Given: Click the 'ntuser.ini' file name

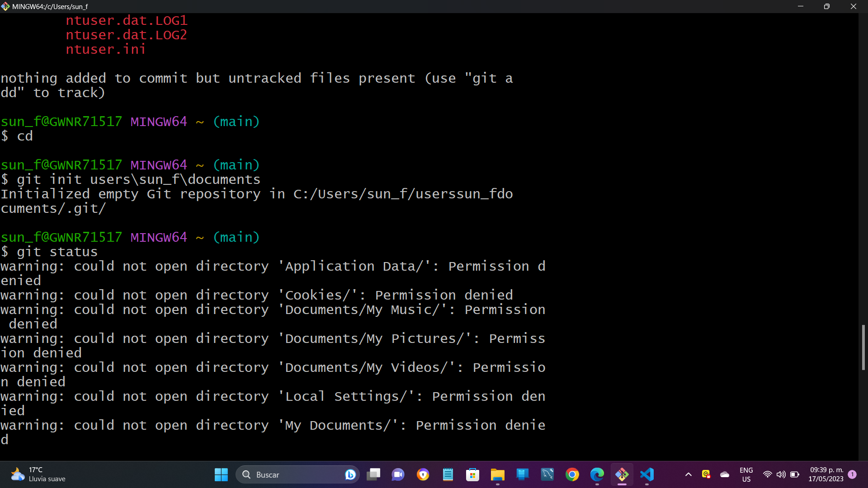Looking at the screenshot, I should click(x=106, y=49).
